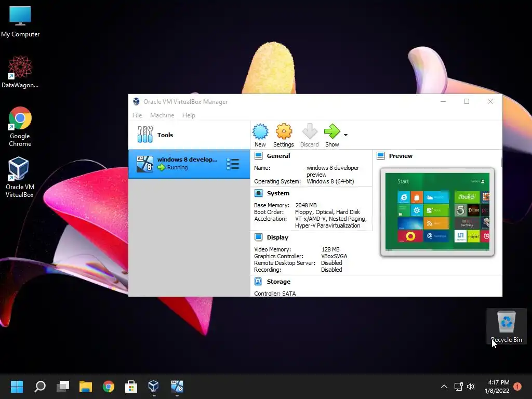Open VM Settings from the gear icon

pyautogui.click(x=284, y=131)
